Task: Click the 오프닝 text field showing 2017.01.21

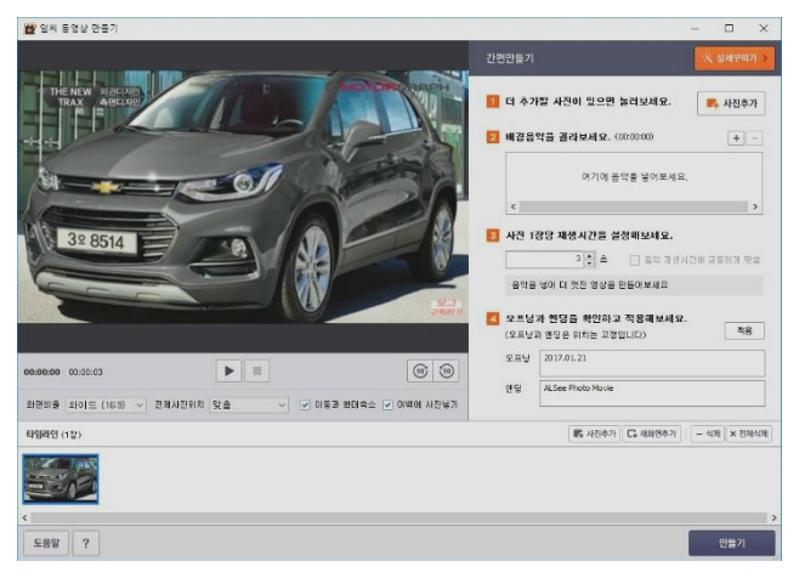Action: [x=652, y=363]
